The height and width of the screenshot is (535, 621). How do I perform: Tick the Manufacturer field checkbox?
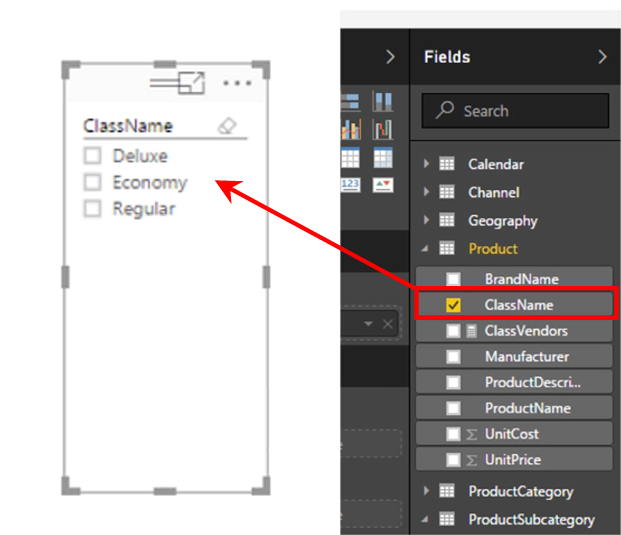point(453,356)
